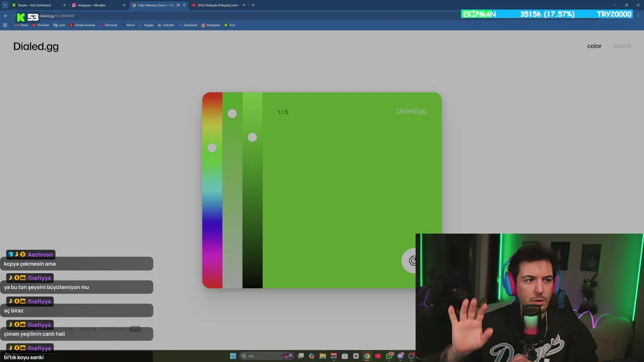Open the browser apps grid icon
The image size is (644, 362).
tap(6, 25)
